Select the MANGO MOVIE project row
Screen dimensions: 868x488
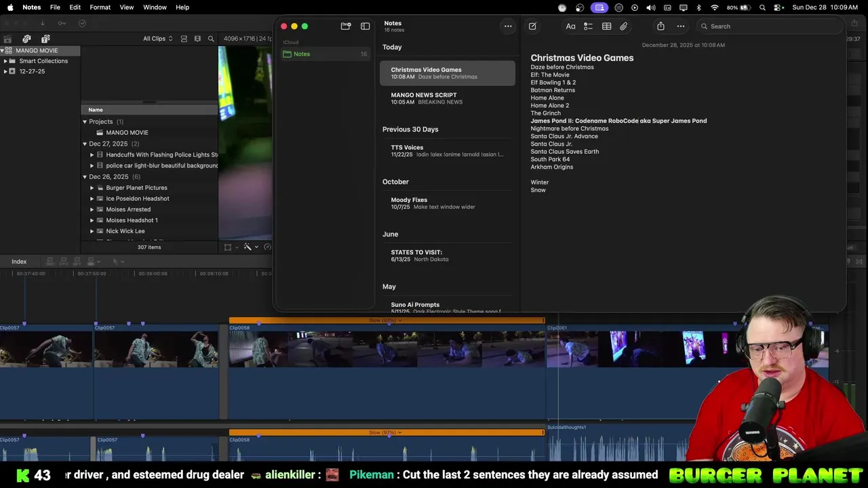coord(149,133)
